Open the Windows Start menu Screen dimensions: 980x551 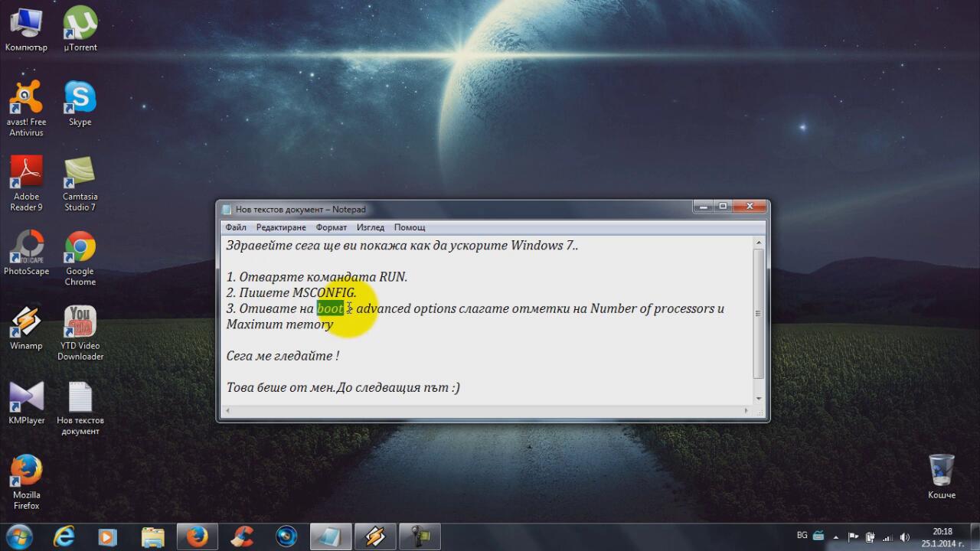coord(18,536)
